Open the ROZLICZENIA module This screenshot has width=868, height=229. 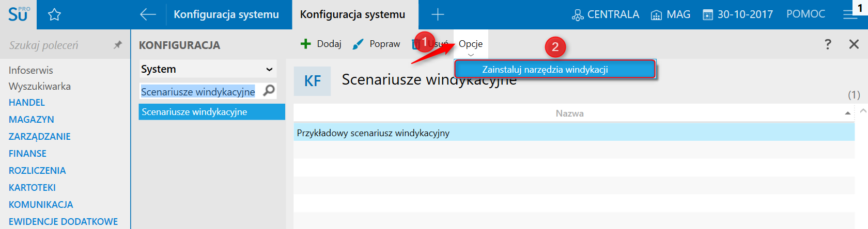(37, 171)
